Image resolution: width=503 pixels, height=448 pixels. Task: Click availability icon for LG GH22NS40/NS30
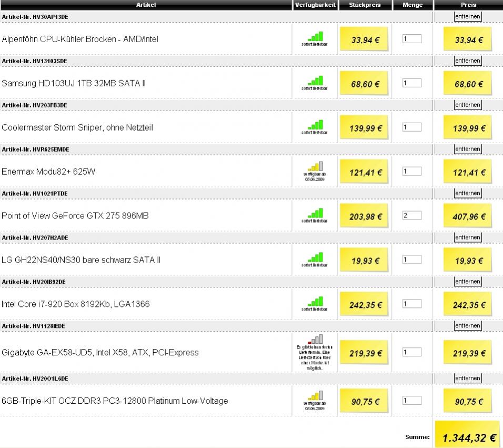315,257
